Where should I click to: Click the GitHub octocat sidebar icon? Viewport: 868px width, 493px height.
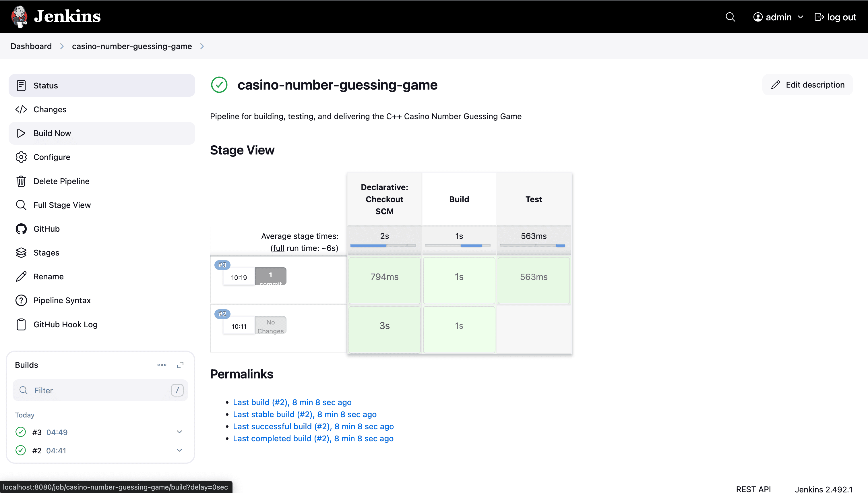pos(21,229)
